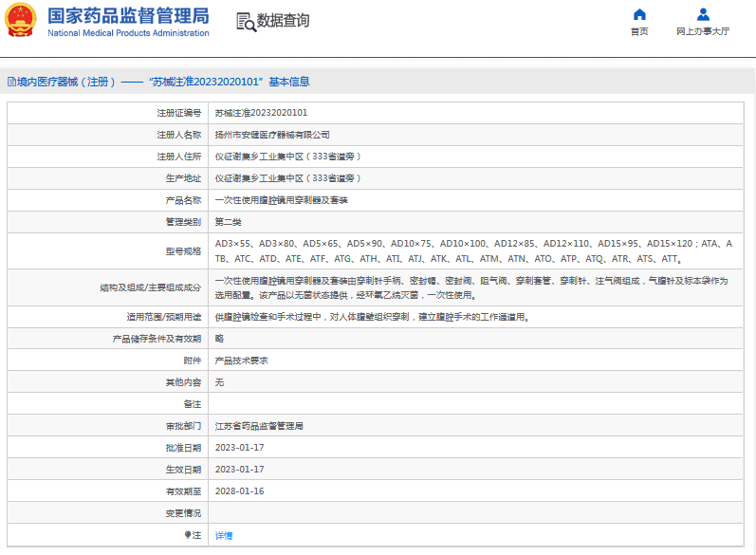The width and height of the screenshot is (756, 555).
Task: Click the 变更情况 row label
Action: click(183, 513)
